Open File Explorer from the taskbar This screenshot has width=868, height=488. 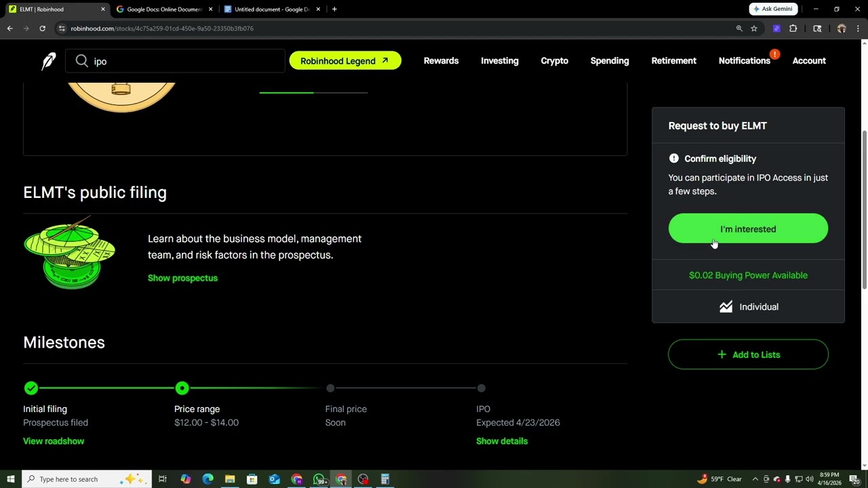(230, 479)
